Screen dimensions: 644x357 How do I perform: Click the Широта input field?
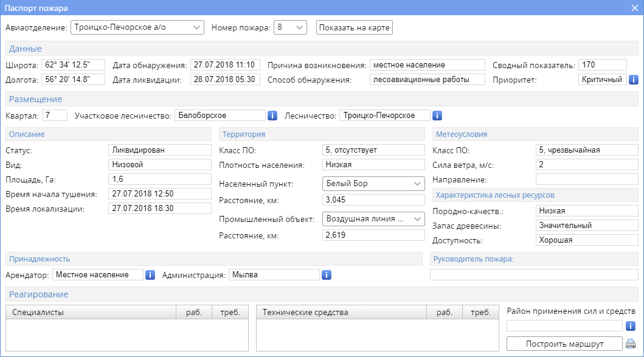pyautogui.click(x=73, y=65)
